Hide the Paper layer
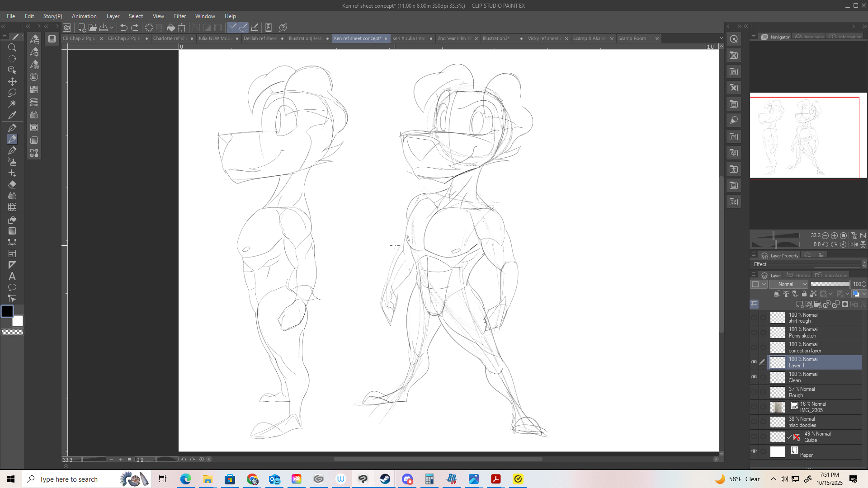 [x=754, y=451]
